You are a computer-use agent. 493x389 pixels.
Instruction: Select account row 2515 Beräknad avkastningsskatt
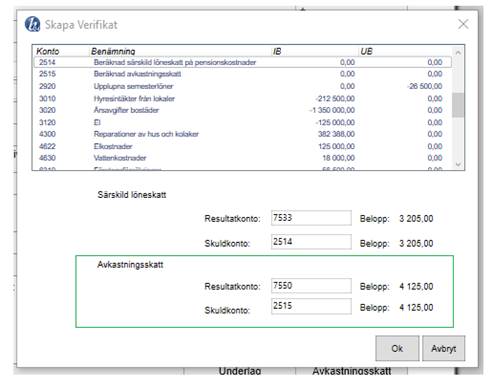tap(243, 74)
